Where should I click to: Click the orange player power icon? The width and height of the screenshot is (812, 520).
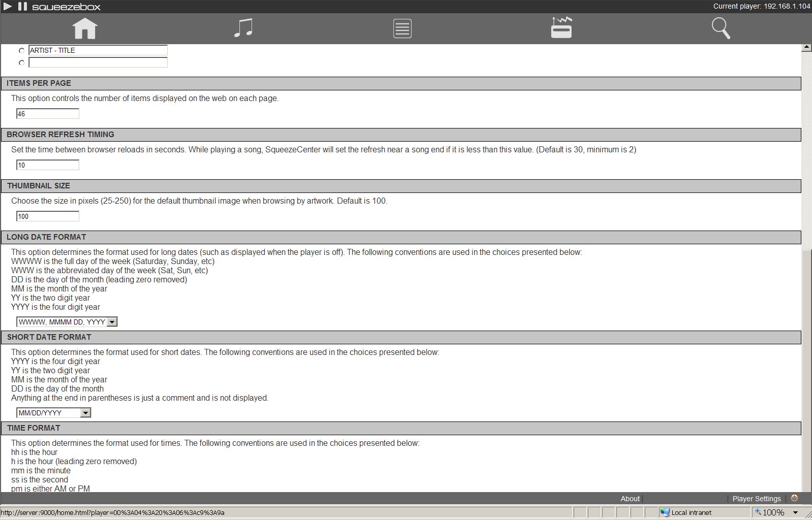[x=794, y=498]
